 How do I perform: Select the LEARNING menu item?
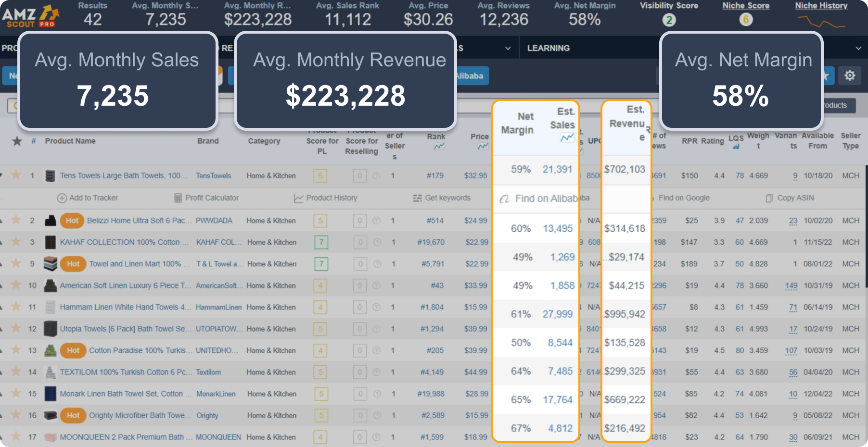[549, 48]
